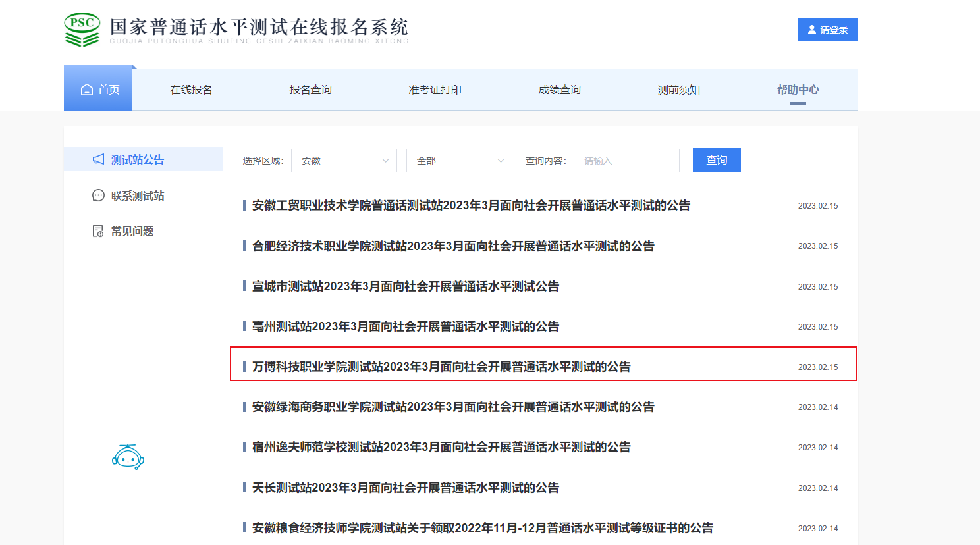Click the document icon beside 常见问题
The width and height of the screenshot is (980, 545).
pos(98,231)
